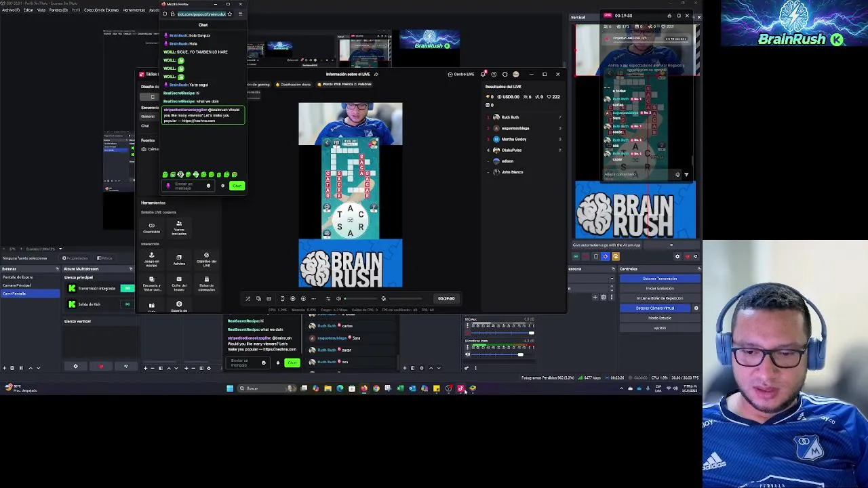Remove transition using the trash icon

click(x=603, y=297)
